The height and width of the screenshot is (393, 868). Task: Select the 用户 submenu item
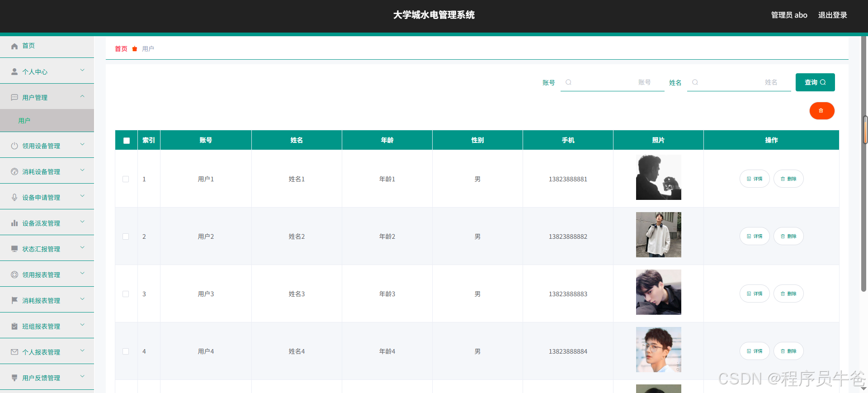47,121
